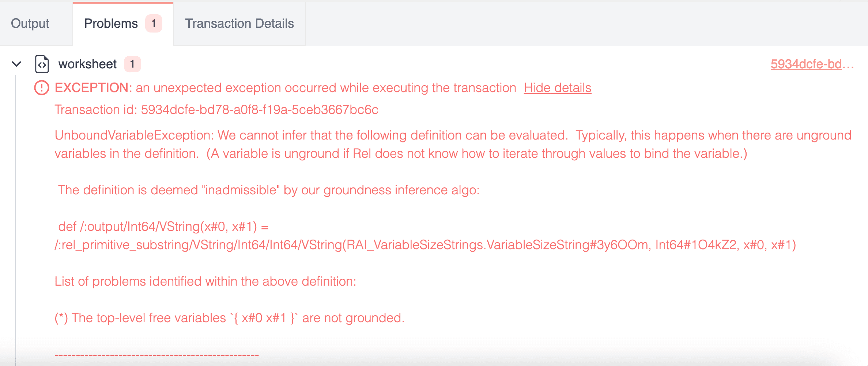This screenshot has height=366, width=868.
Task: Click the 'free variables are not grounded' line
Action: pyautogui.click(x=230, y=318)
